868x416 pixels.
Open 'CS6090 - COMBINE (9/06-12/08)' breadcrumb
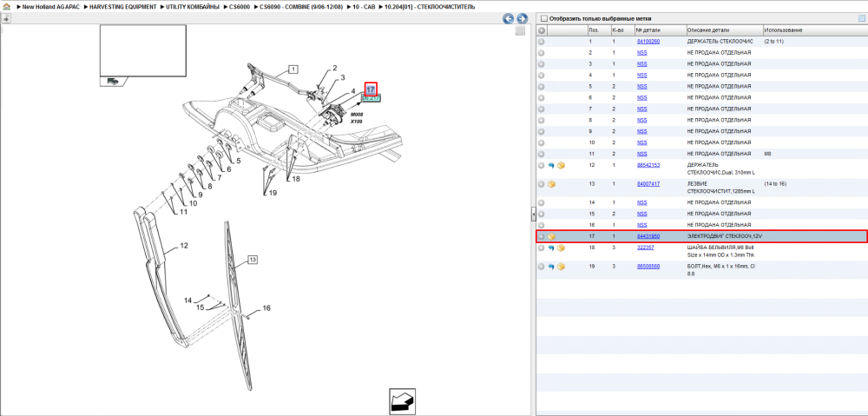[301, 7]
